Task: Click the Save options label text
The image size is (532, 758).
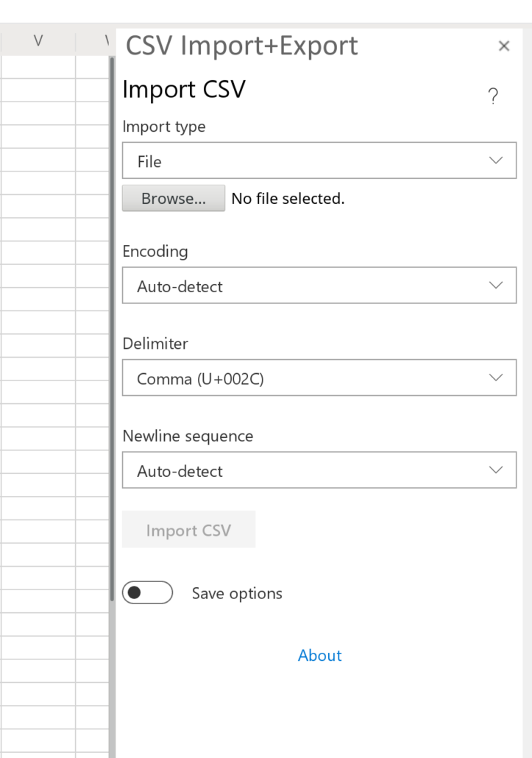Action: click(237, 594)
